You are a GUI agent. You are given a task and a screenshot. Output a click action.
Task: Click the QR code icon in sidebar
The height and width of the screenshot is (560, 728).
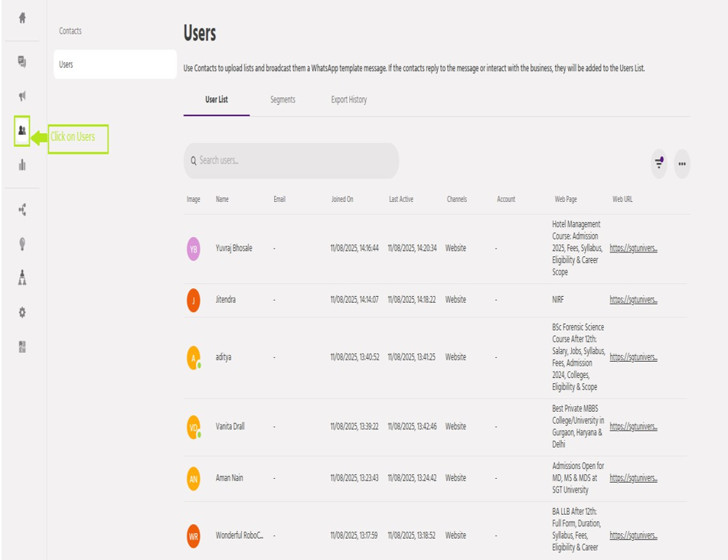pos(22,347)
